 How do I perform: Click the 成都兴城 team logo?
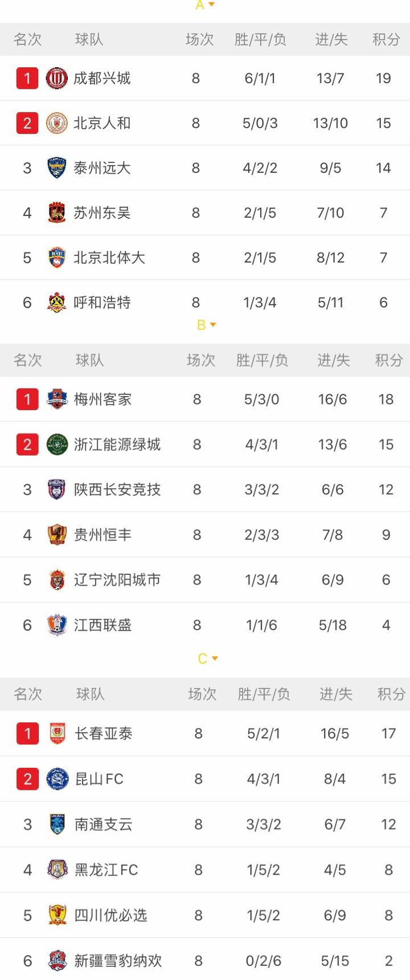pyautogui.click(x=57, y=78)
